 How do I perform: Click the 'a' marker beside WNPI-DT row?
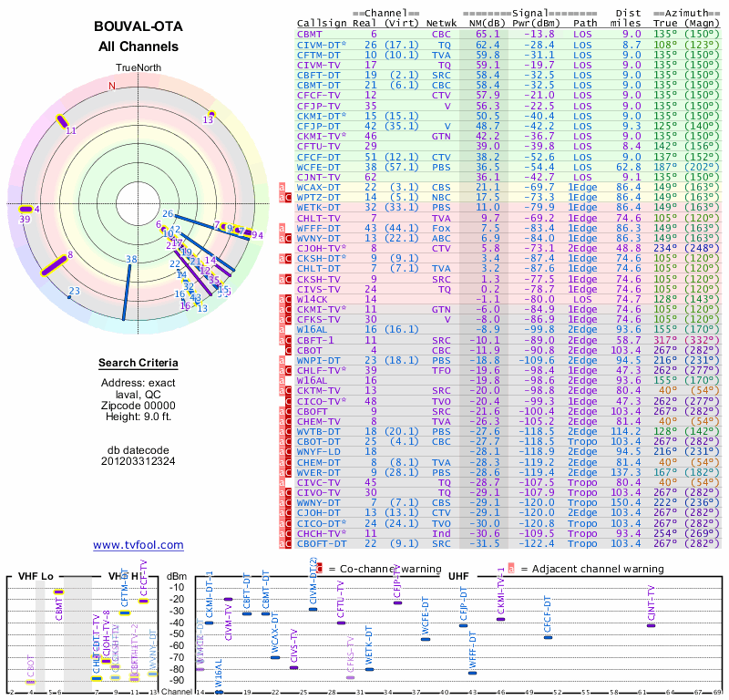pyautogui.click(x=282, y=360)
